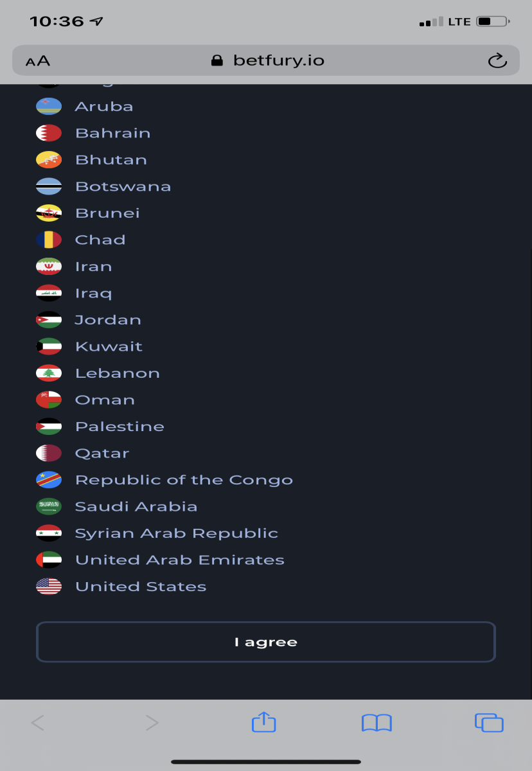Click the Syrian Arab Republic label
The image size is (532, 771).
click(x=177, y=533)
